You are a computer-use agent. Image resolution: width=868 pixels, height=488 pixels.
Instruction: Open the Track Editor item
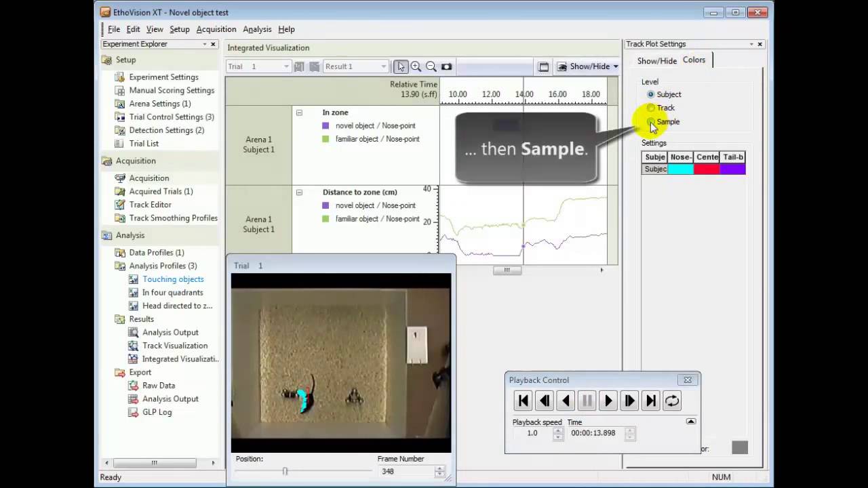pyautogui.click(x=150, y=205)
